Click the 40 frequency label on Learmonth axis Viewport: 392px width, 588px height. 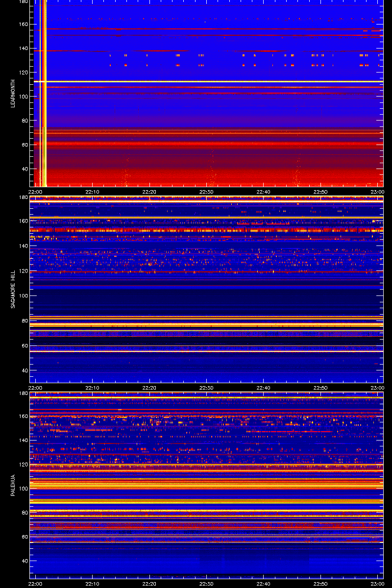pyautogui.click(x=25, y=169)
